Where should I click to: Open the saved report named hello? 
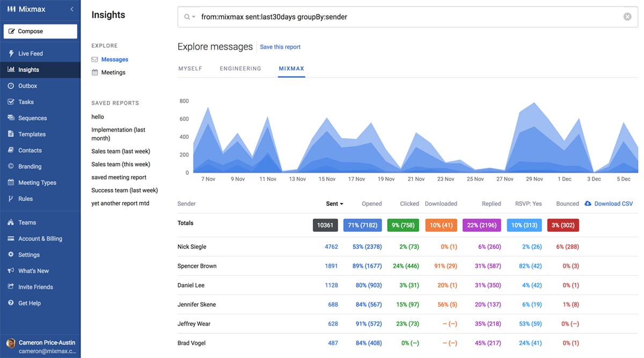click(97, 116)
